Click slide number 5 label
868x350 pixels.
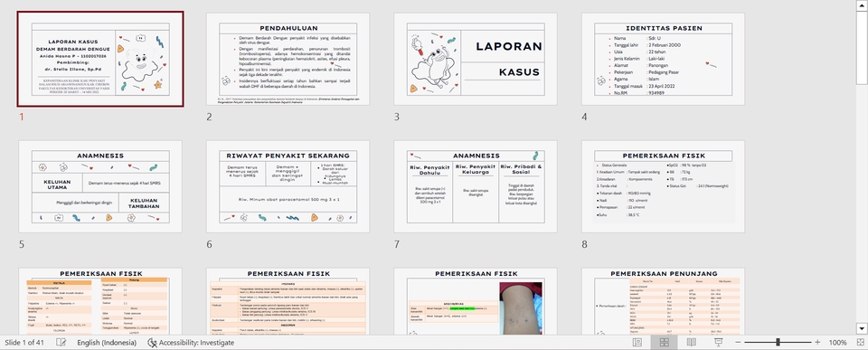point(22,244)
